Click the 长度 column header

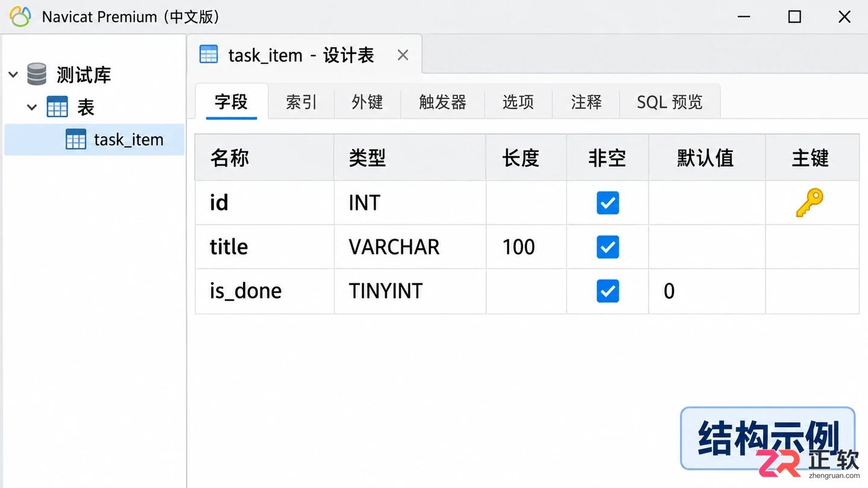pos(526,158)
